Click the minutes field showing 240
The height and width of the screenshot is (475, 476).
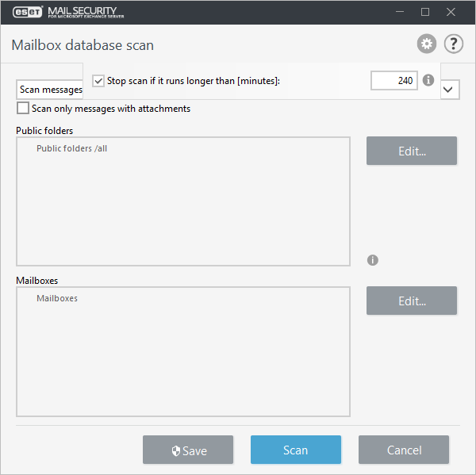tap(393, 81)
